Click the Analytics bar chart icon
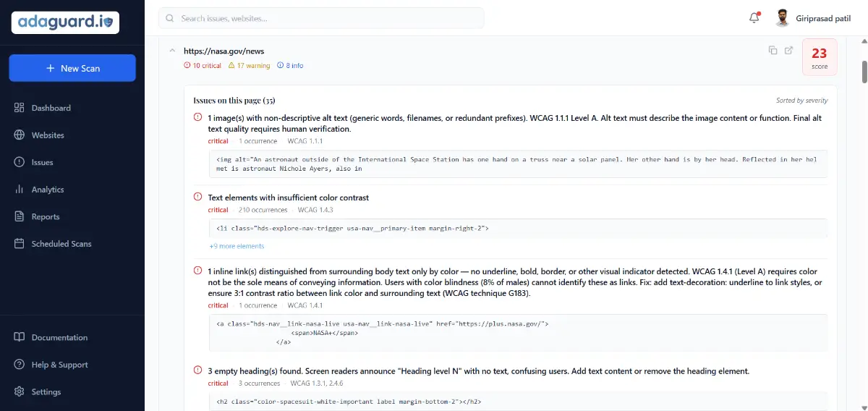The width and height of the screenshot is (868, 411). click(x=19, y=190)
